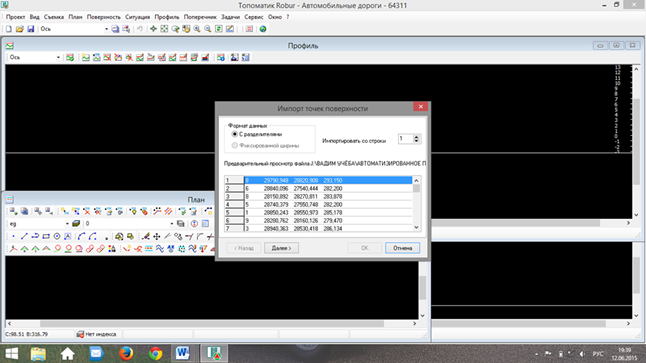
Task: Select the circle drawing tool in Plan toolbar
Action: click(x=57, y=237)
